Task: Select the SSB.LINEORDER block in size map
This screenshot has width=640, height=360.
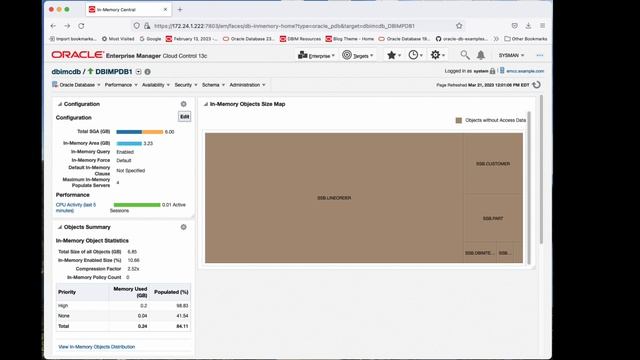Action: 334,198
